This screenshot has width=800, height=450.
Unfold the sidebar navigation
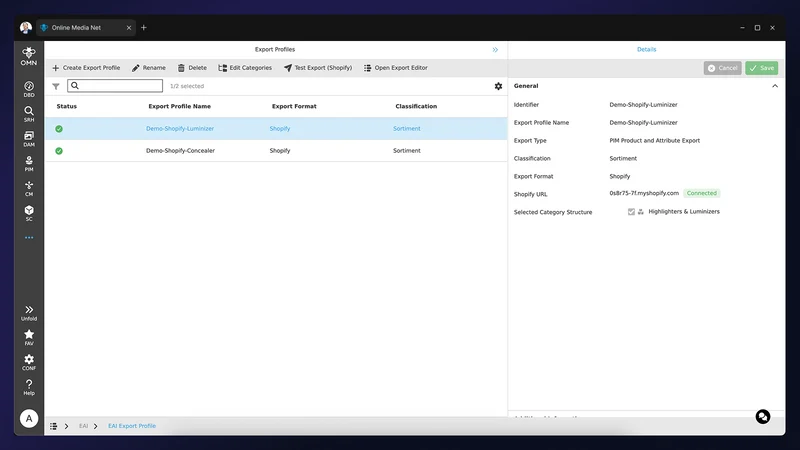pyautogui.click(x=29, y=313)
